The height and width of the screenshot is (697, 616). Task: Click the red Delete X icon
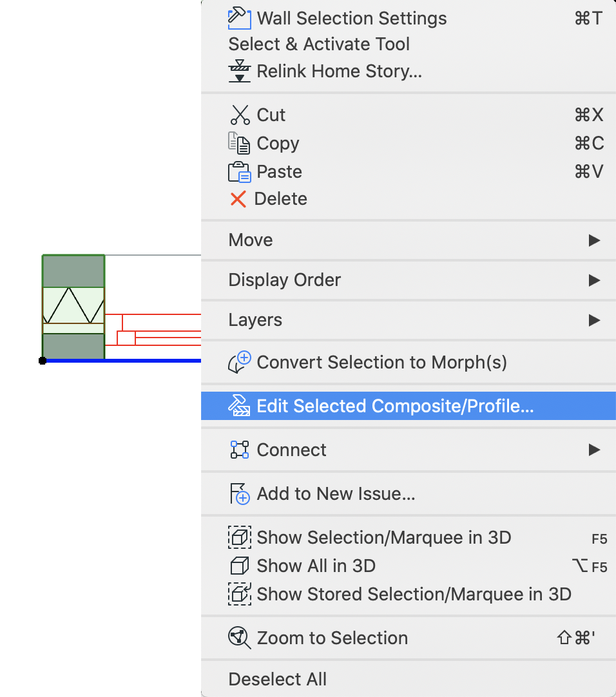point(238,199)
